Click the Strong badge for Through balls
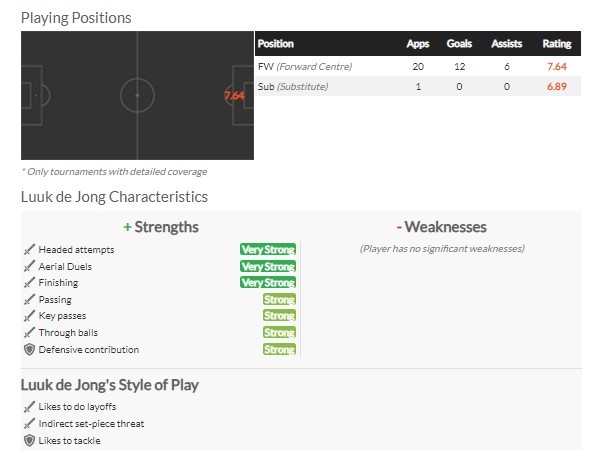Screen dimensions: 600x450 click(x=279, y=333)
